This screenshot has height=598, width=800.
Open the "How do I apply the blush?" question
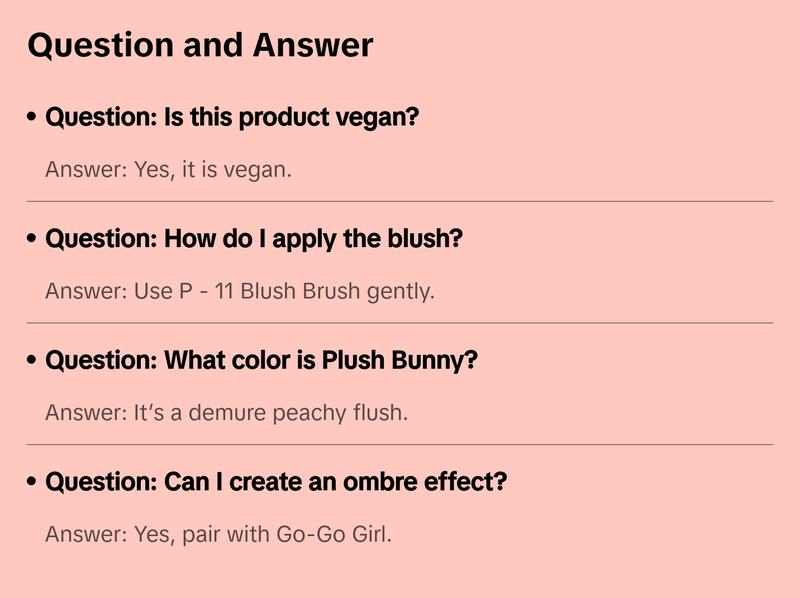pyautogui.click(x=254, y=239)
